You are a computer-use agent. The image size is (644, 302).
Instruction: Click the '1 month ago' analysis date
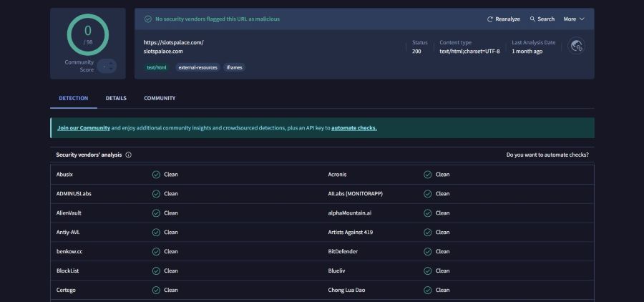point(527,52)
